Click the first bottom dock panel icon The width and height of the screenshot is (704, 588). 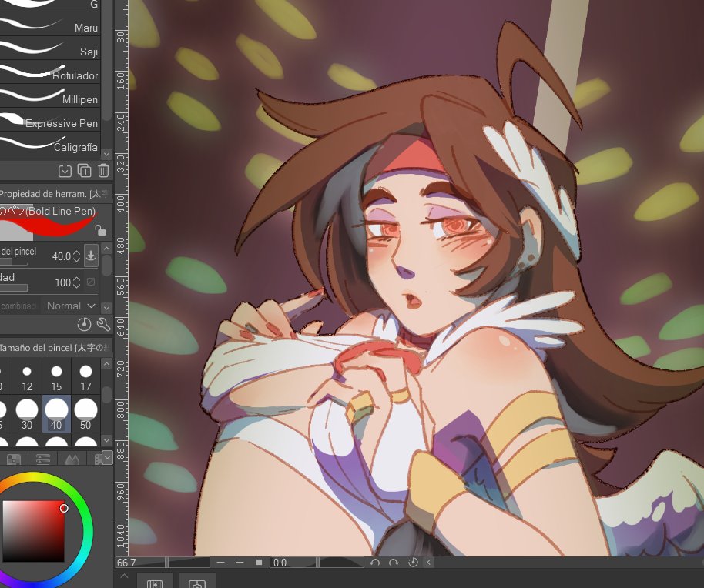(155, 582)
